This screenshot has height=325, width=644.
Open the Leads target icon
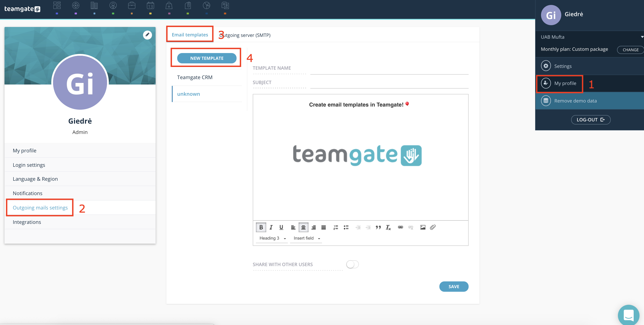click(76, 5)
